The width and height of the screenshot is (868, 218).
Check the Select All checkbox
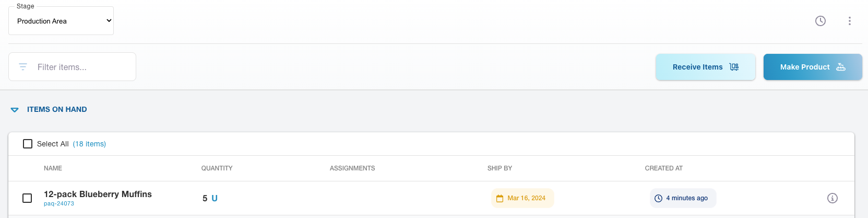point(28,144)
